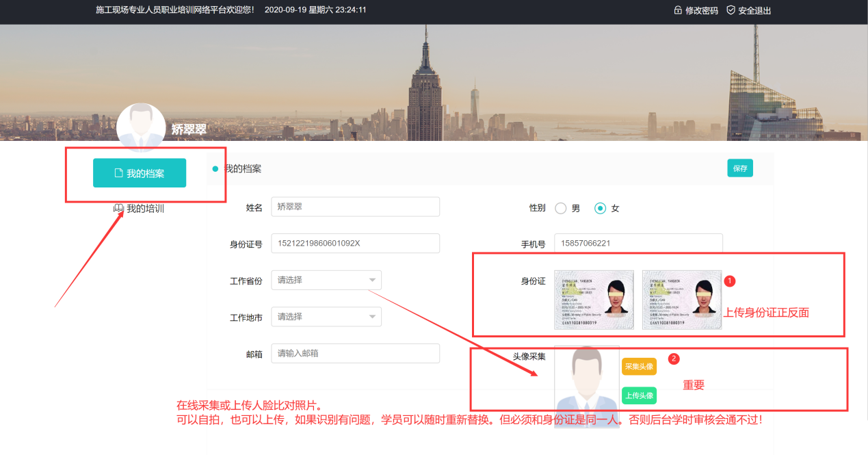Click the 手机号 phone number field

[638, 243]
